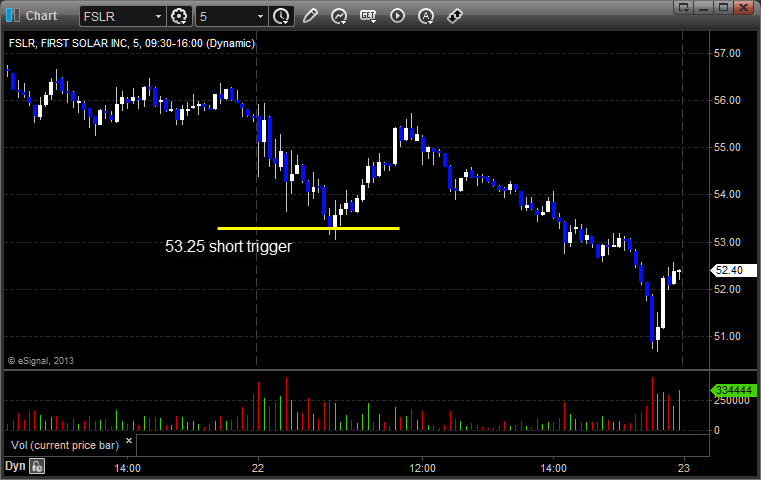Start bar replay with the play icon
Screen dimensions: 761x480
(397, 16)
